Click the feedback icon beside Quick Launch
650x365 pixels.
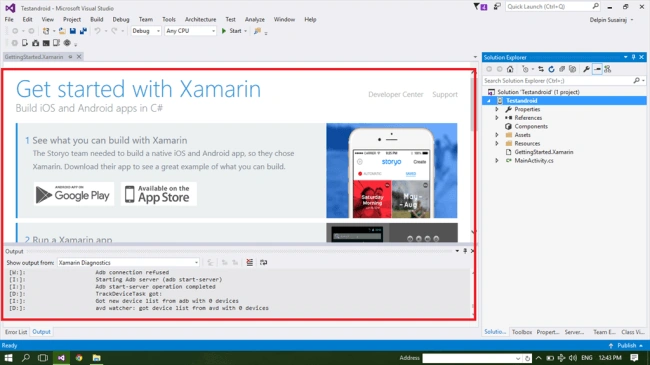(x=497, y=7)
